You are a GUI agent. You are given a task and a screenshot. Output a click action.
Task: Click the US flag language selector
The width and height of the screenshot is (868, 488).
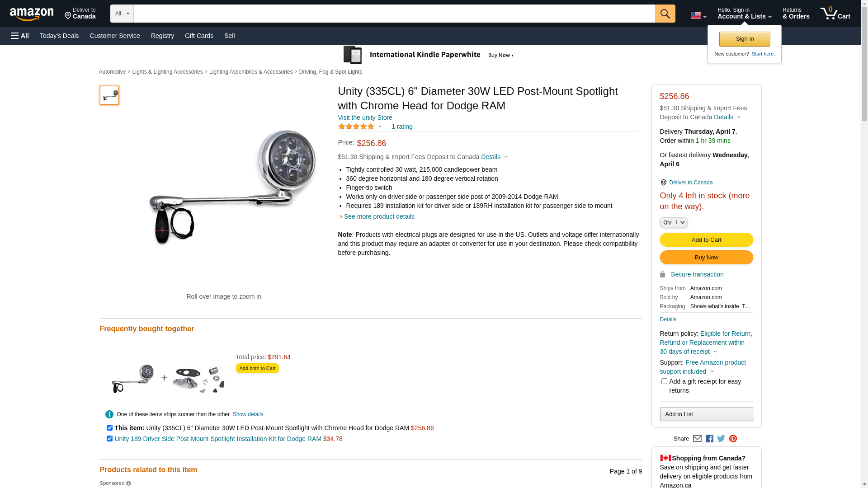click(698, 15)
